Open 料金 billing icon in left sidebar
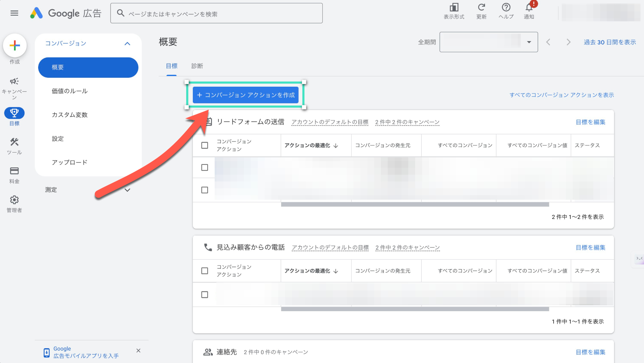Screen dimensions: 644x363 (x=14, y=170)
